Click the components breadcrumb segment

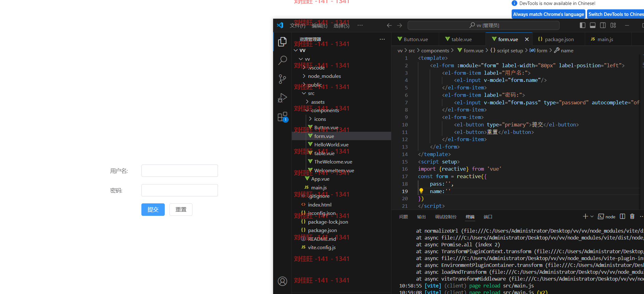click(x=435, y=50)
